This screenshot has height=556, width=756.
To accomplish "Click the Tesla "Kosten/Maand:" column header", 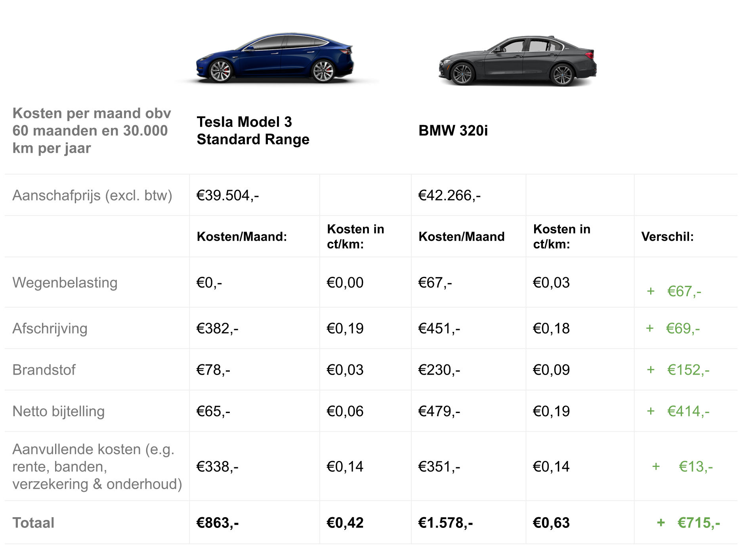I will point(242,236).
